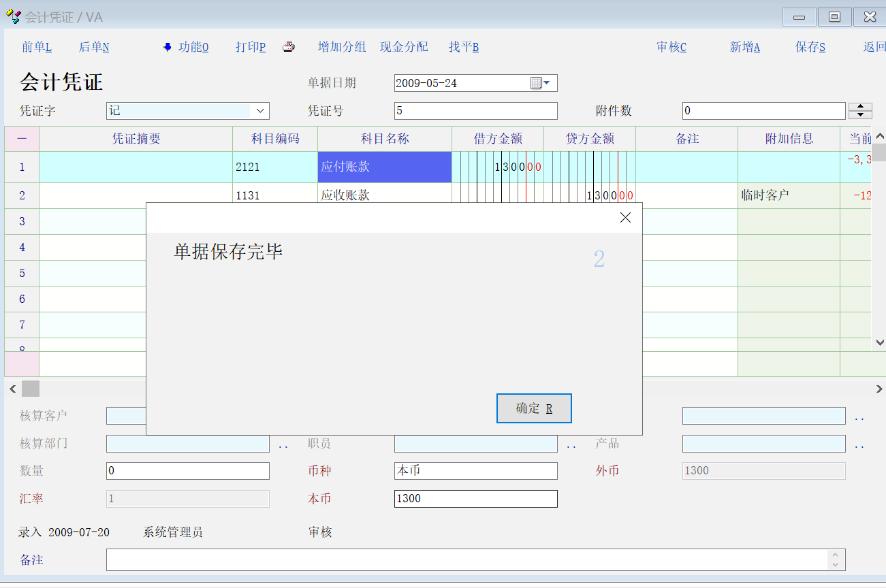Confirm the dialog with 确定 R

tap(534, 408)
